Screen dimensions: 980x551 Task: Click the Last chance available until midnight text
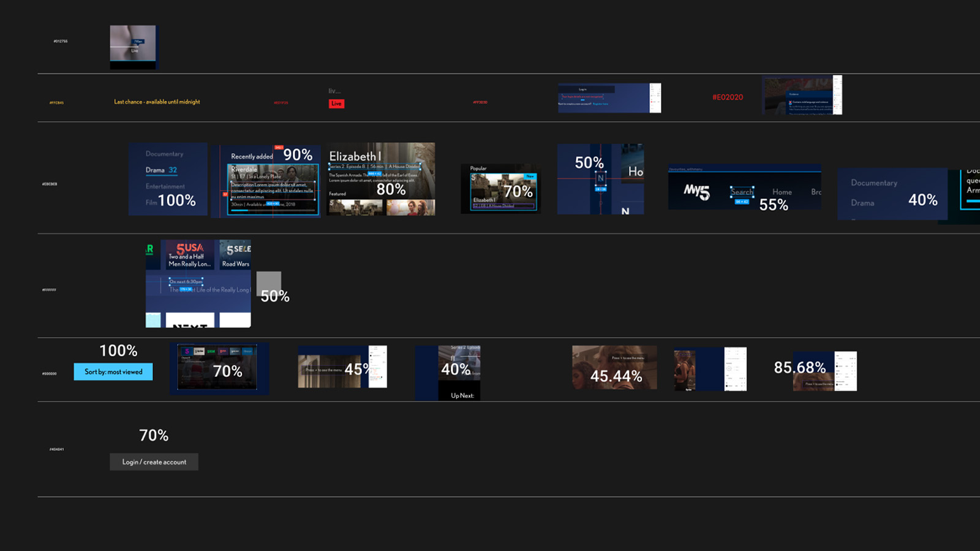157,102
